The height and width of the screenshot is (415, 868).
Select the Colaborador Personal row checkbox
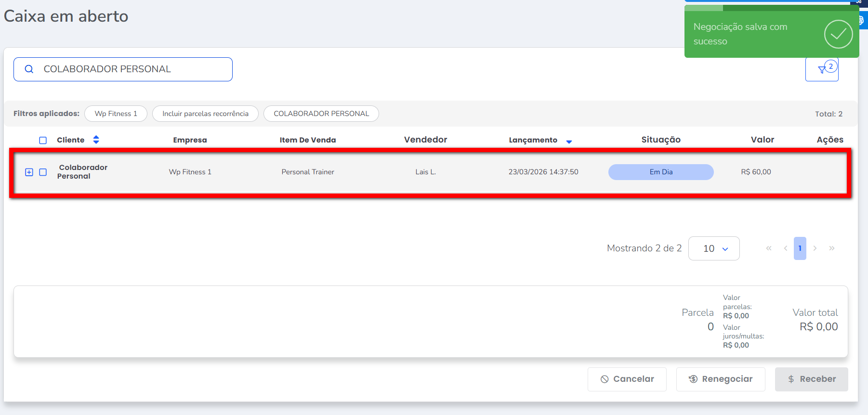pos(43,172)
